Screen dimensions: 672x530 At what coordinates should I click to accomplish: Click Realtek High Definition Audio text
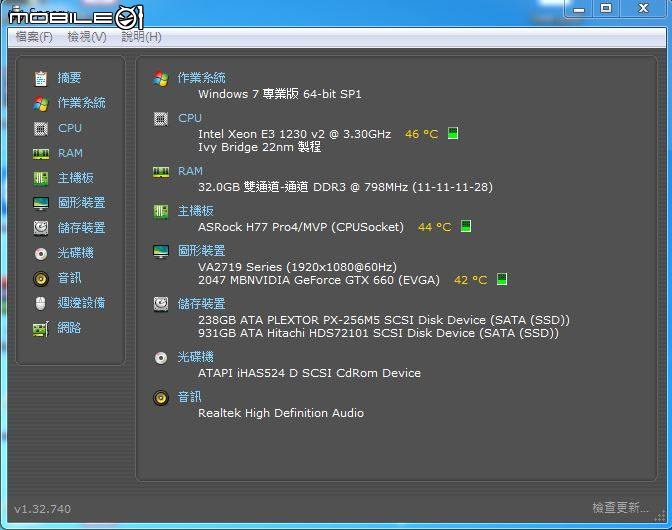point(281,413)
